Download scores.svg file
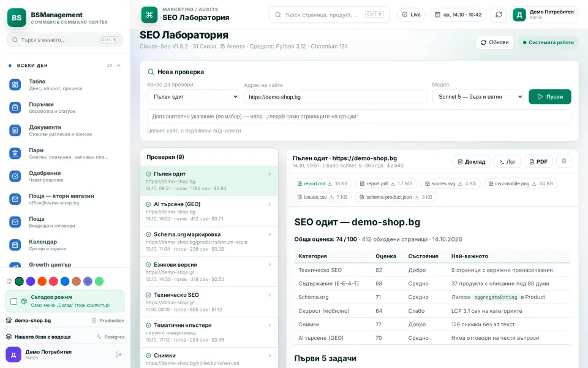The height and width of the screenshot is (368, 588). [460, 183]
